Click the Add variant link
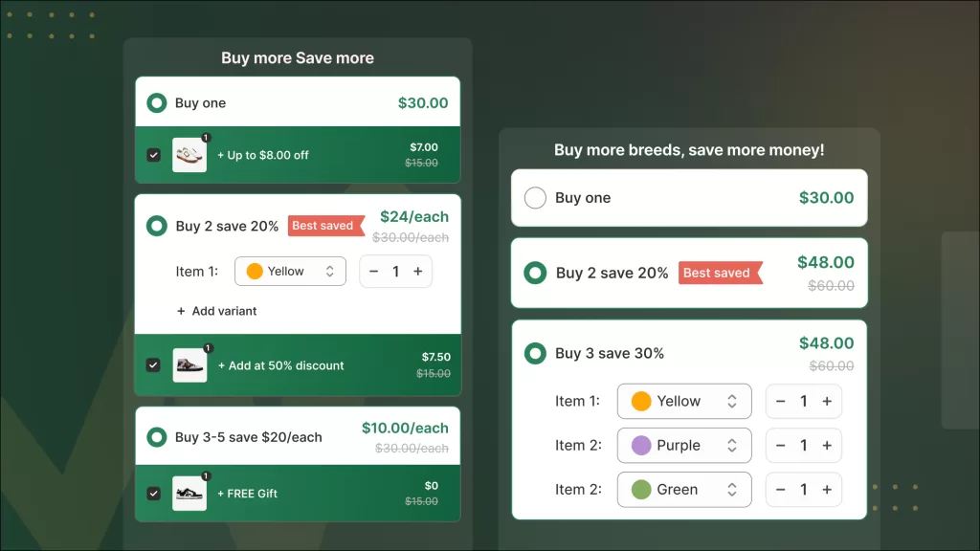Image resolution: width=980 pixels, height=551 pixels. [x=217, y=311]
